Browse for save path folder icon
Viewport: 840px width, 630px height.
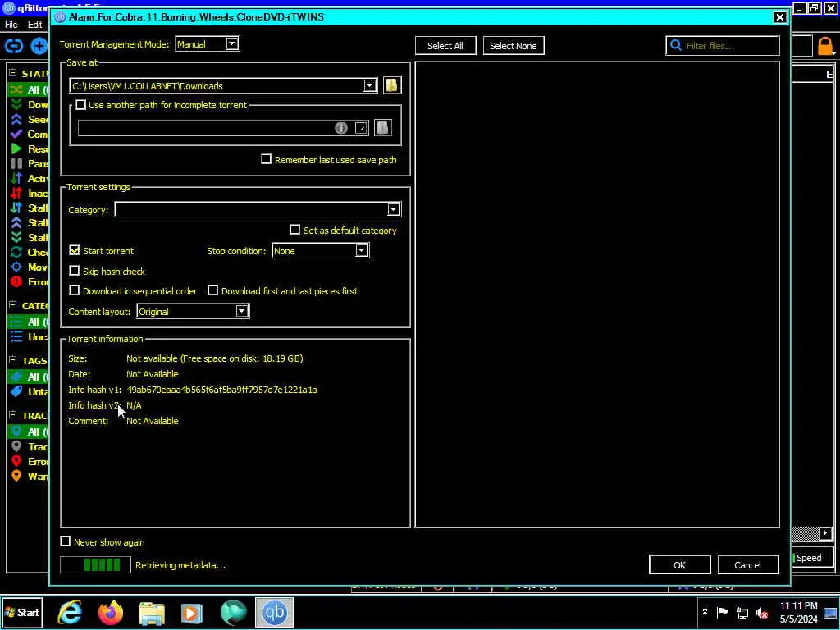point(392,85)
